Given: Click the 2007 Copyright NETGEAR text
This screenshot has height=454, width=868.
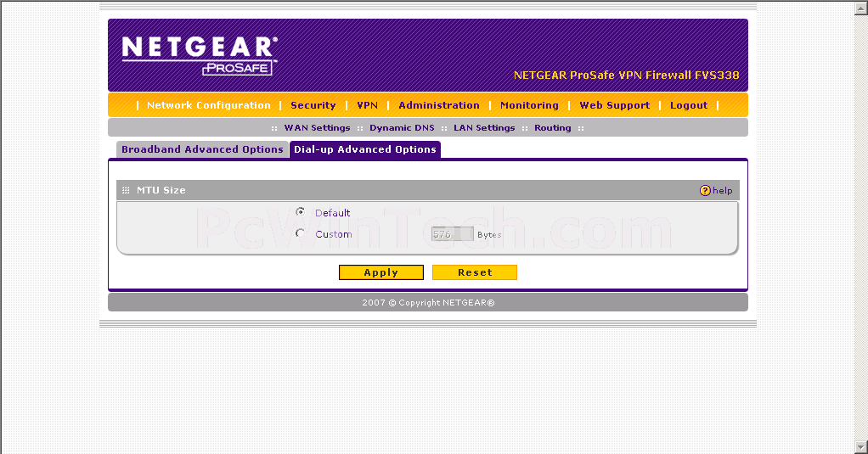Looking at the screenshot, I should 428,302.
